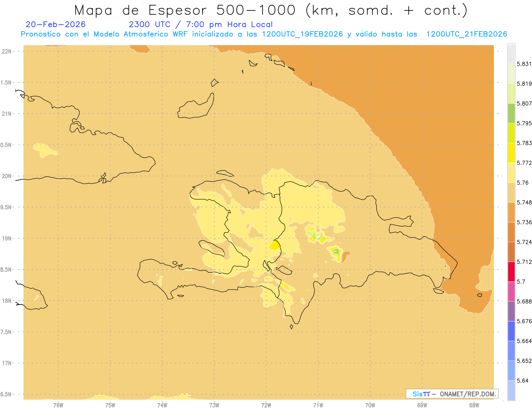Click the latitude label '9.5N'
This screenshot has width=532, height=411.
tap(7, 207)
